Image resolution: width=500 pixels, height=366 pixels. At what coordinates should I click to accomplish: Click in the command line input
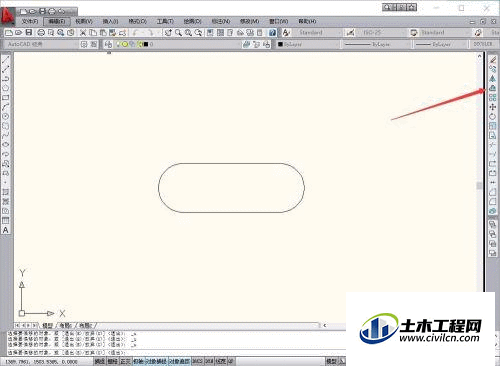[177, 352]
